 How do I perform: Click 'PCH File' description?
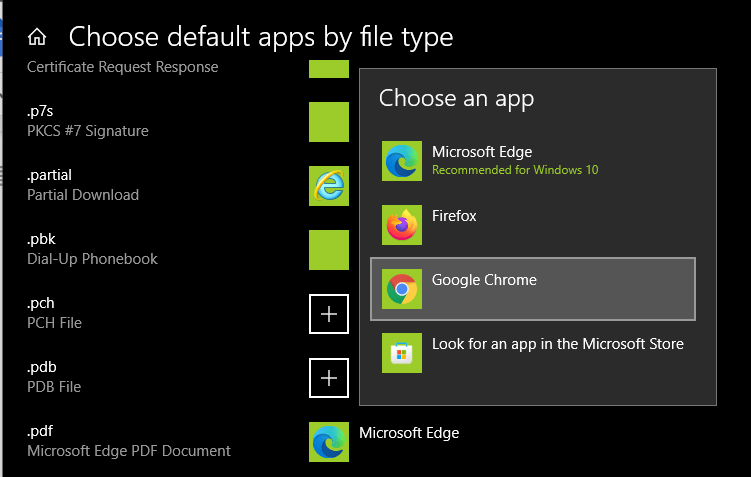54,323
